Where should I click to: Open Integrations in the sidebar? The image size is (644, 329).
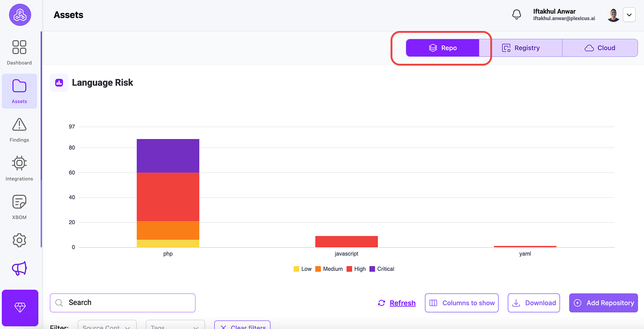point(19,168)
